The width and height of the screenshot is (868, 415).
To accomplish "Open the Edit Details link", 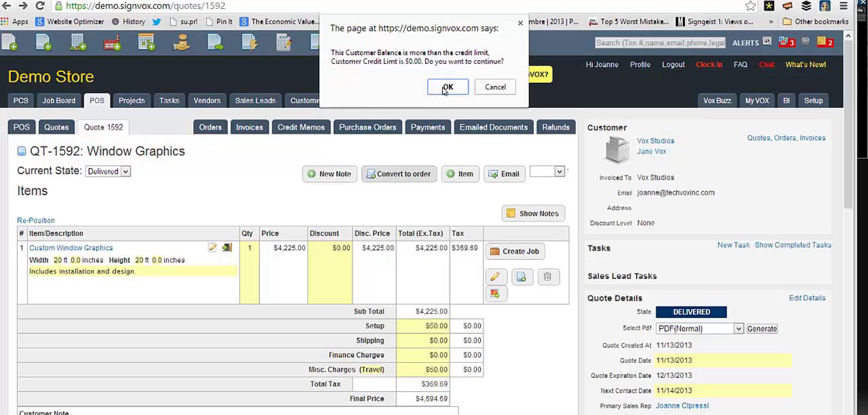I will pyautogui.click(x=807, y=298).
